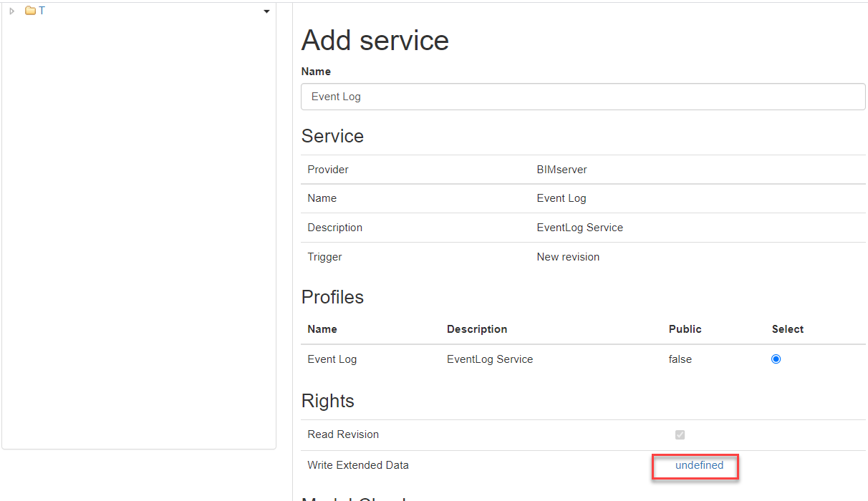Click the New revision trigger value
Viewport: 868px width, 501px height.
[568, 257]
